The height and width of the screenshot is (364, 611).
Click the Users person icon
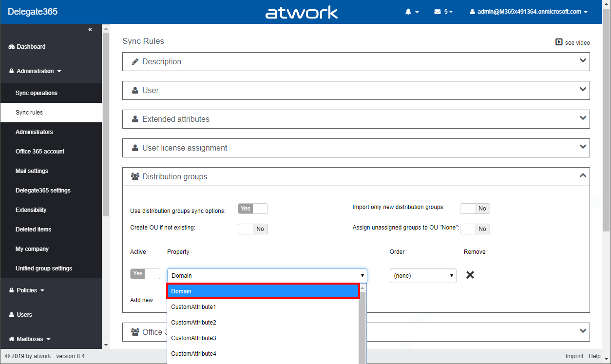click(x=12, y=315)
